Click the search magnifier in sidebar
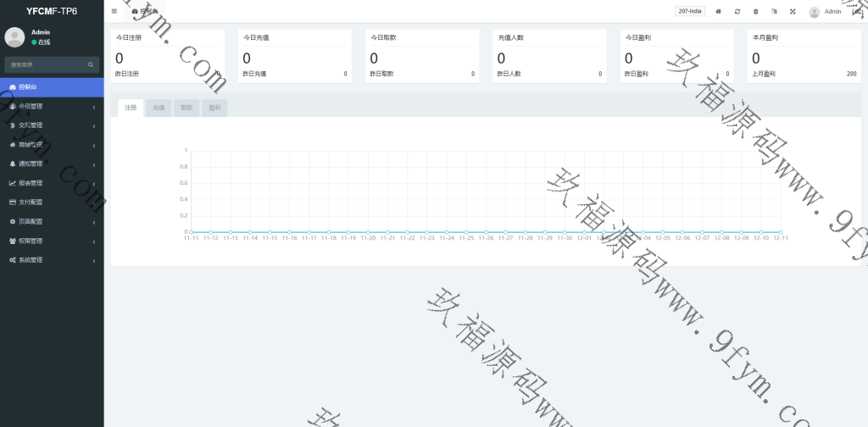Image resolution: width=868 pixels, height=427 pixels. click(91, 64)
